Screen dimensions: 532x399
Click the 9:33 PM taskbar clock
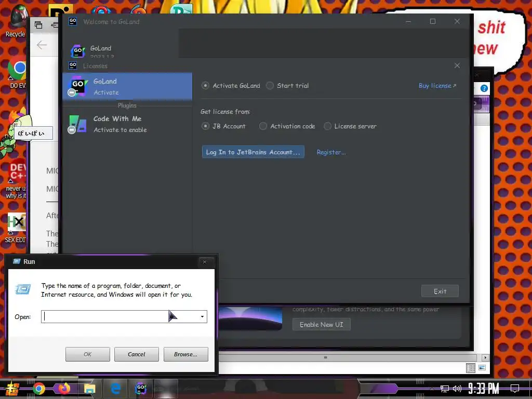tap(484, 389)
